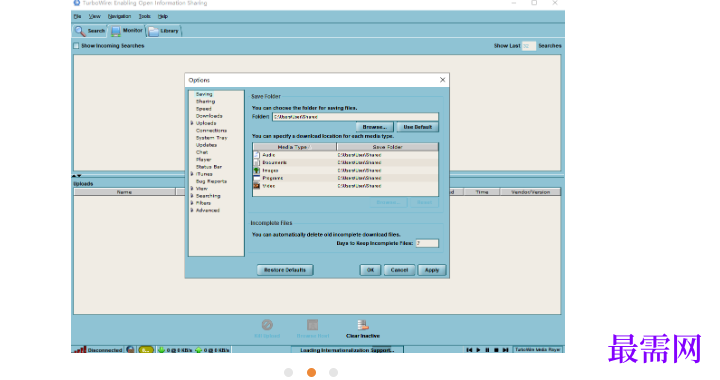Expand the Searching tree node arrow
The image size is (720, 380).
pos(192,196)
